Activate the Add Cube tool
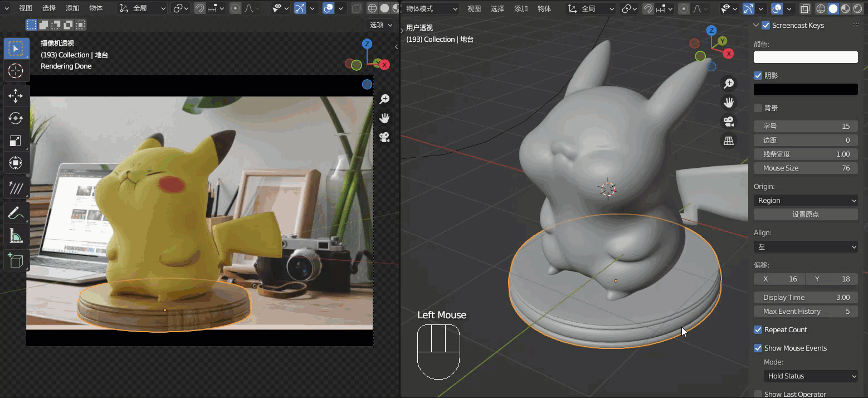 [x=16, y=260]
